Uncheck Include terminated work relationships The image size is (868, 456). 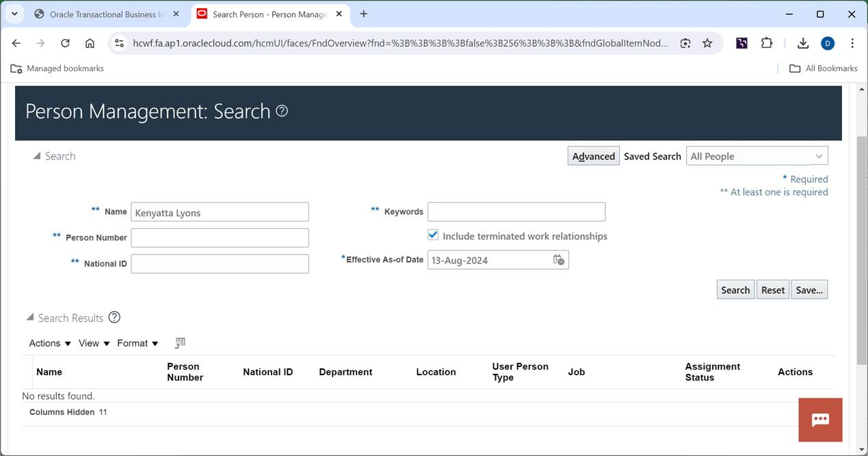coord(433,235)
